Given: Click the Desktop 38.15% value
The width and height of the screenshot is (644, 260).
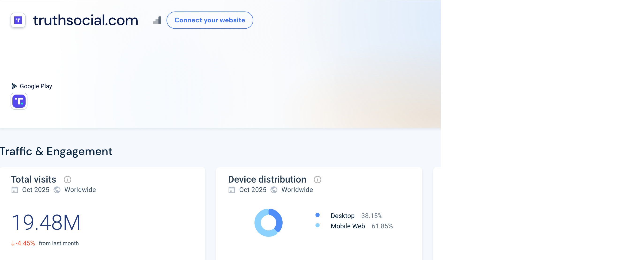Looking at the screenshot, I should tap(372, 216).
